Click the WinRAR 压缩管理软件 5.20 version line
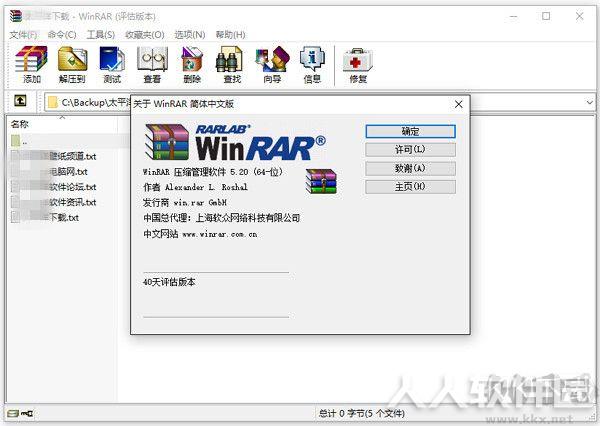The height and width of the screenshot is (426, 600). (x=213, y=172)
